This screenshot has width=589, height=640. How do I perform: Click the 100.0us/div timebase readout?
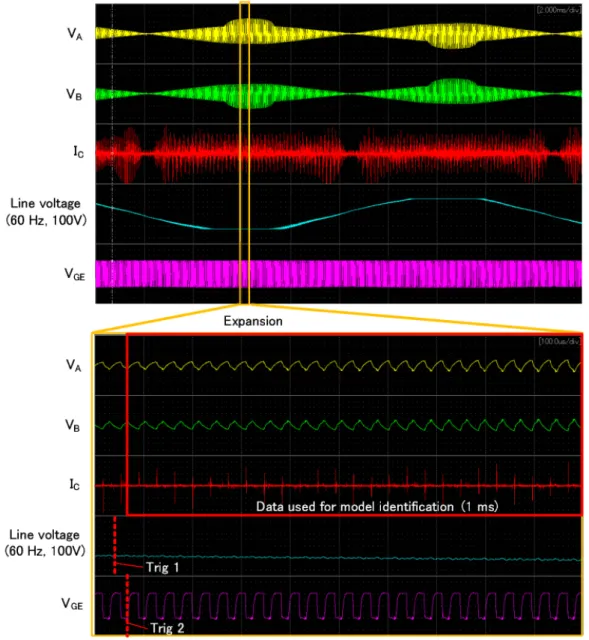pos(559,341)
